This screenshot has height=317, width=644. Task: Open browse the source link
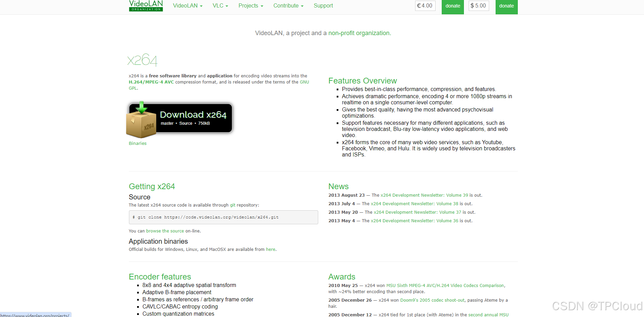[x=165, y=231]
